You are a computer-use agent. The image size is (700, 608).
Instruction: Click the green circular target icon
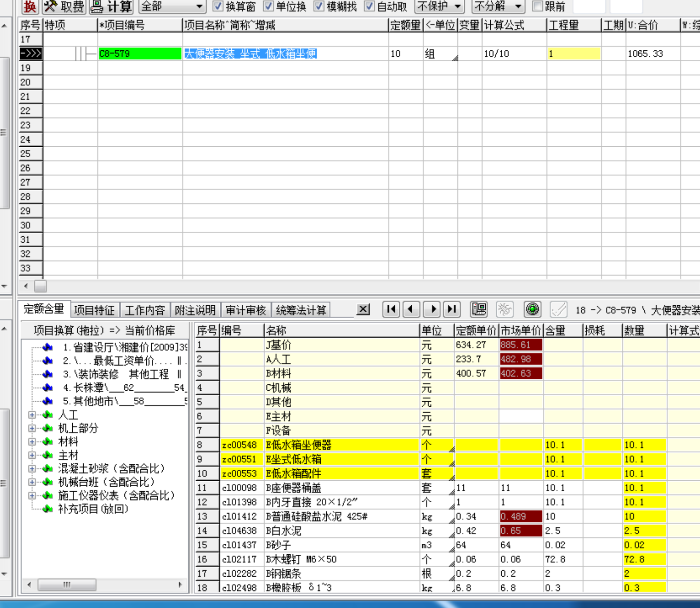[533, 309]
